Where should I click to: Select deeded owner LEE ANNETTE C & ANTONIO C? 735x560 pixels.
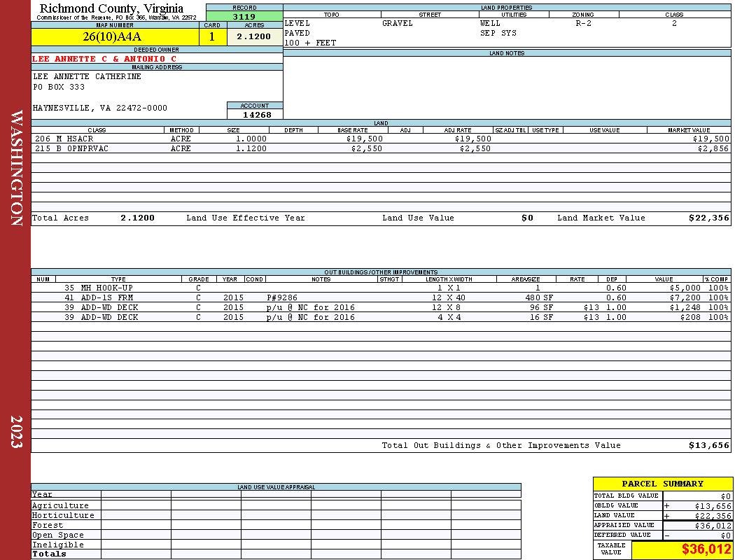[x=104, y=59]
